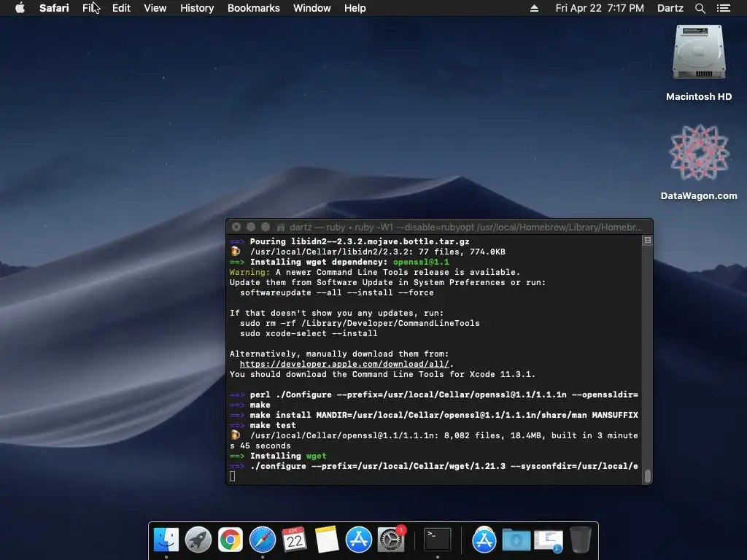Click the sudo rm -rf CommandLineTools line
Screen dimensions: 747x560
pos(360,323)
